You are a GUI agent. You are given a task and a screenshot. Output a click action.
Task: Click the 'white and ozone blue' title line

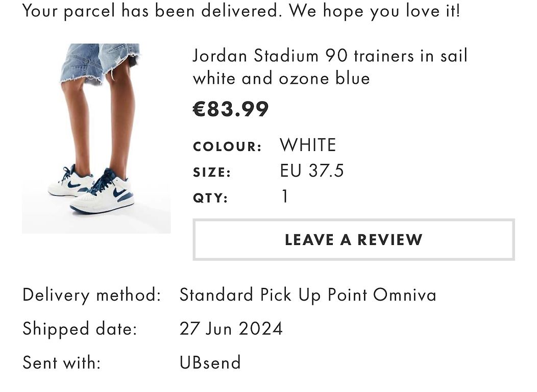[281, 79]
